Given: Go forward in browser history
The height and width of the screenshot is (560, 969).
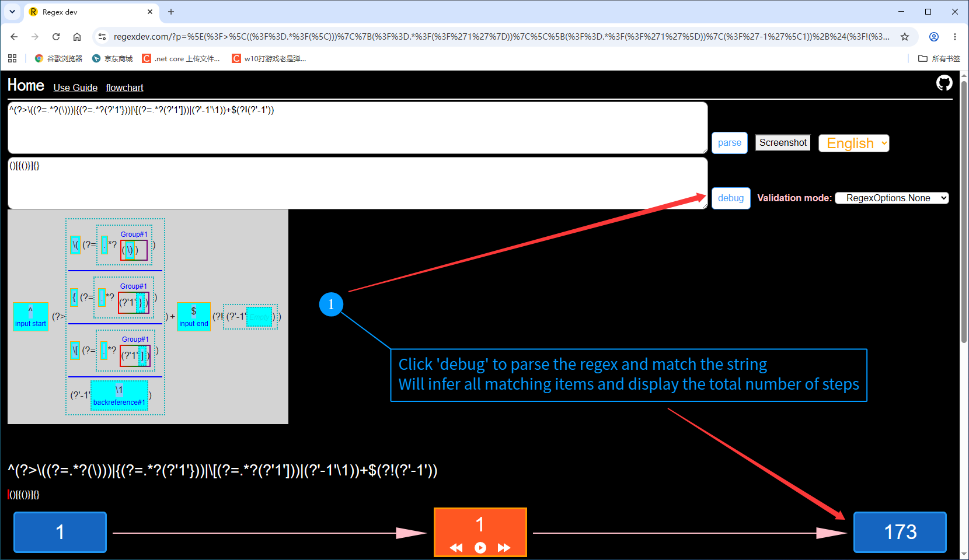Looking at the screenshot, I should click(x=35, y=37).
